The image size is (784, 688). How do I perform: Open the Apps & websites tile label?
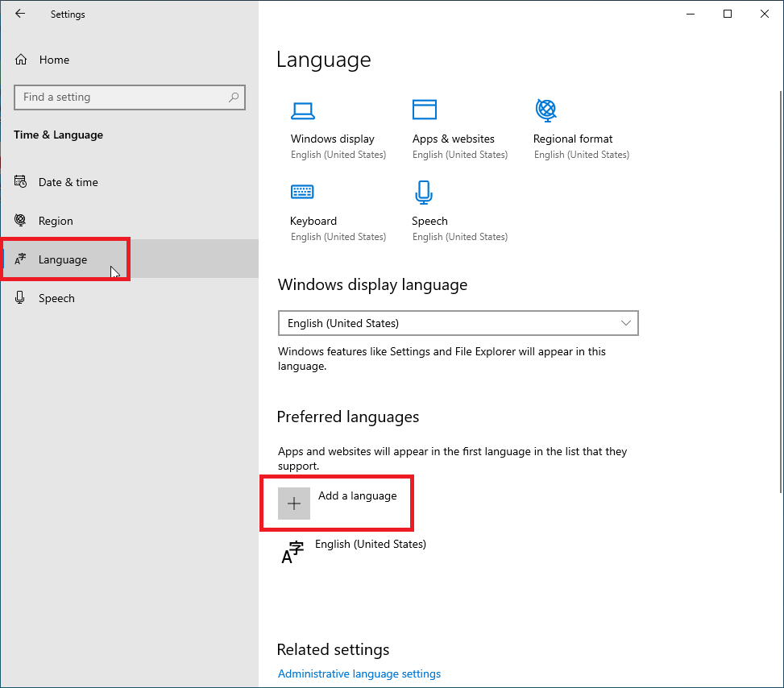click(454, 139)
